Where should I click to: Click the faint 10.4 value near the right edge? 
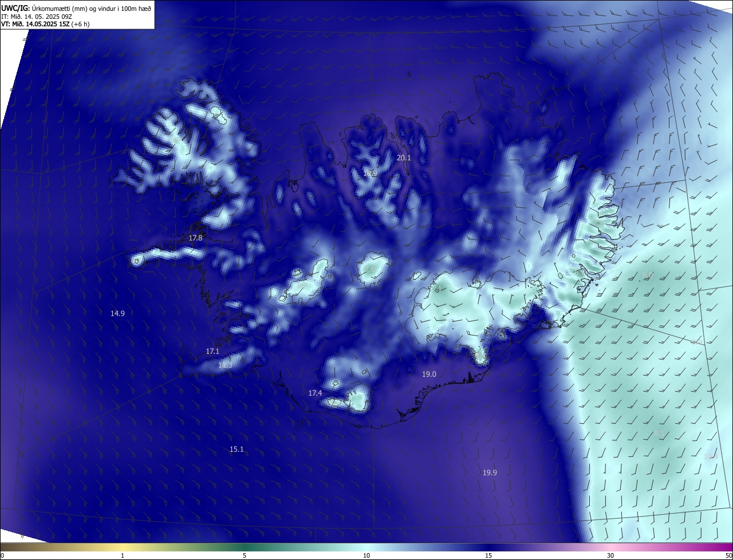[x=710, y=456]
